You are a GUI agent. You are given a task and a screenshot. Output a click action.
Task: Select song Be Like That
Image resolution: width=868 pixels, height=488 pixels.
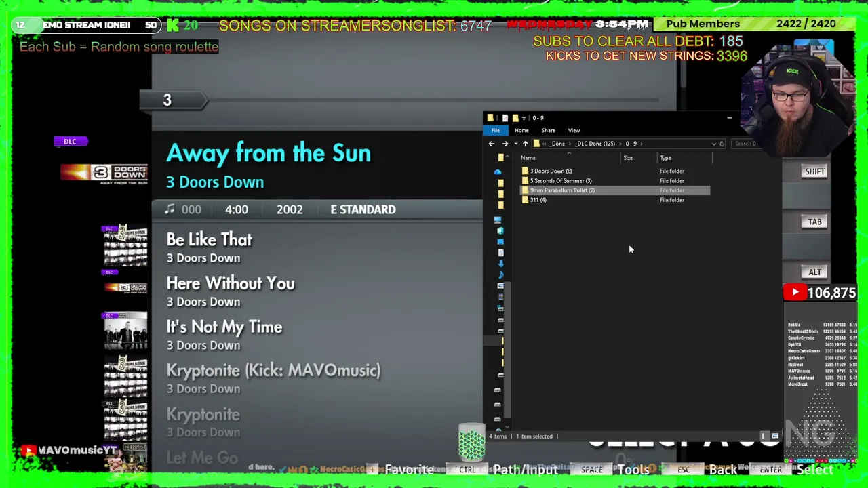pos(209,240)
